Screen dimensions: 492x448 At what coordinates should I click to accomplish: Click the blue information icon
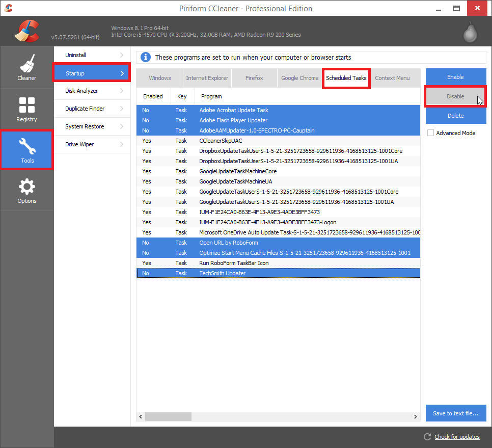tap(146, 57)
